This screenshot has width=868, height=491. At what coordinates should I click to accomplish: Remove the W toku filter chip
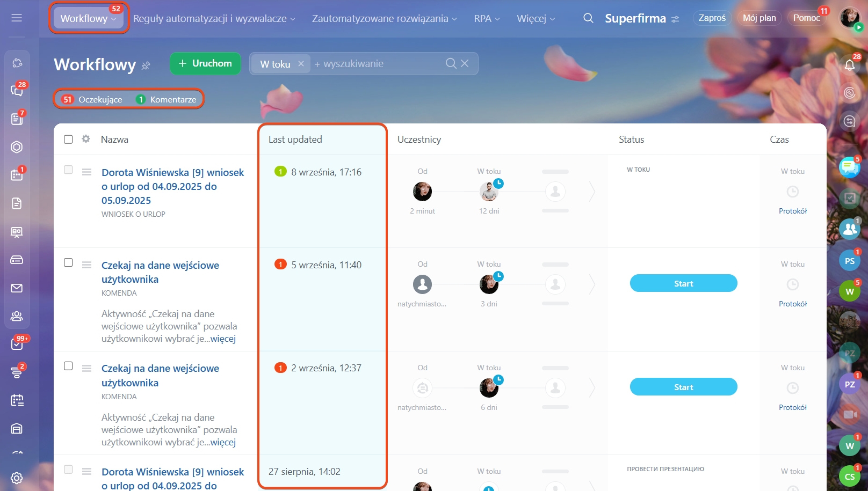tap(301, 64)
